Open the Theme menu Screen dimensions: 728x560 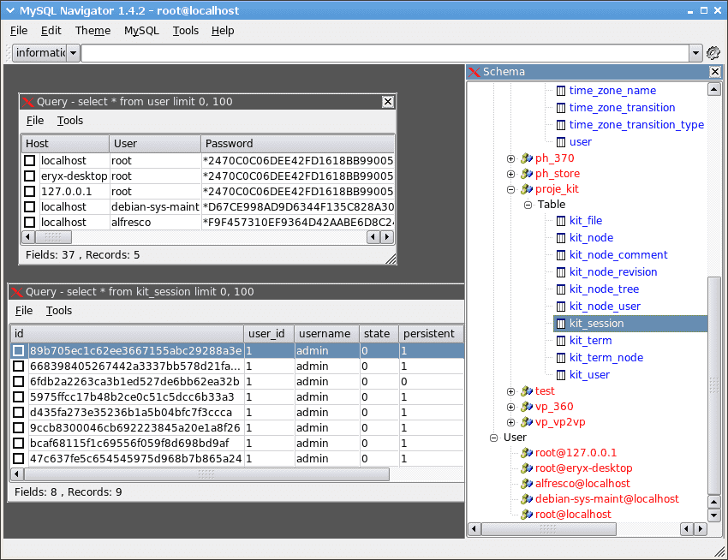(92, 31)
